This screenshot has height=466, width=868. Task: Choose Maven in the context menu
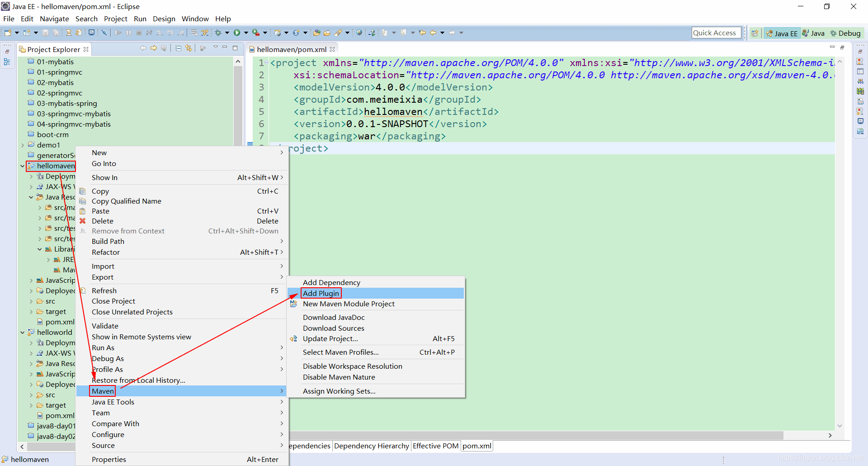[182, 391]
